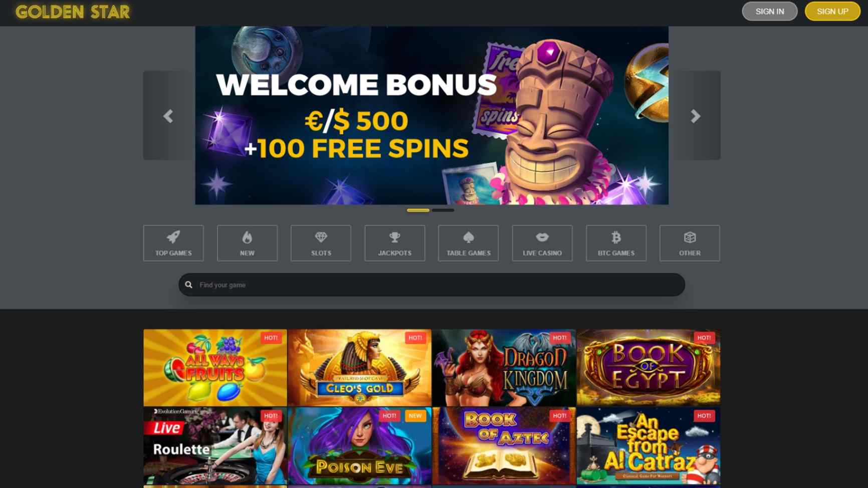Focus the Find your game search field

pos(432,285)
